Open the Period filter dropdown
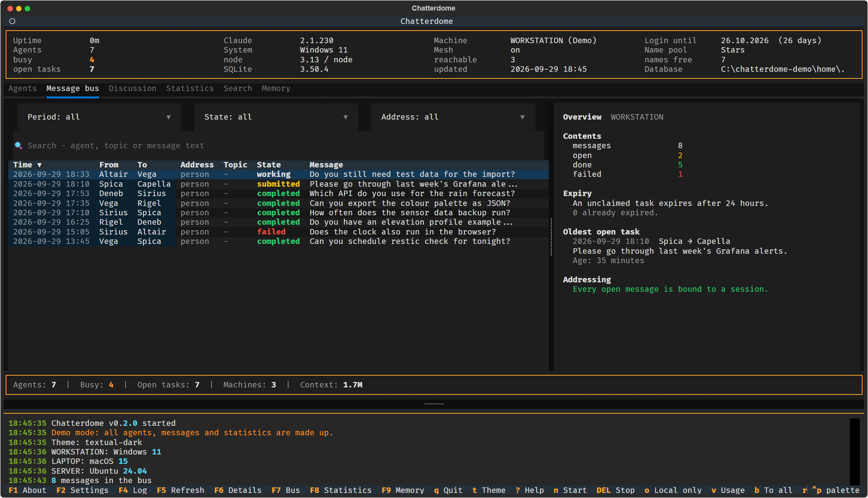Image resolution: width=868 pixels, height=498 pixels. click(x=99, y=117)
